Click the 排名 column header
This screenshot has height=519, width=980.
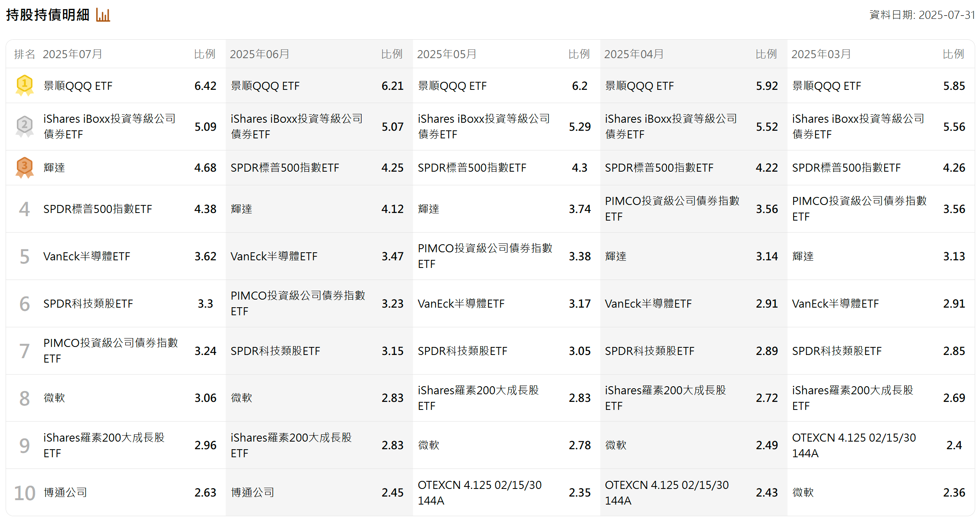coord(25,53)
